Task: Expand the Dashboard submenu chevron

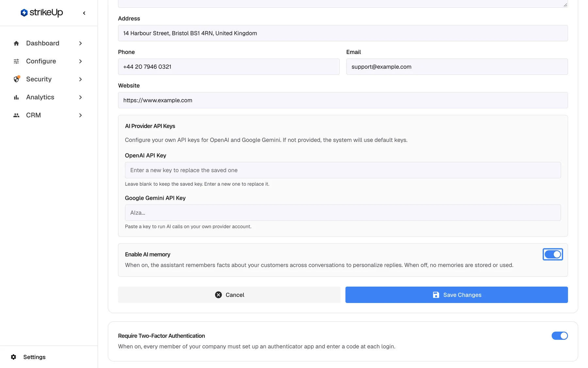Action: point(80,43)
